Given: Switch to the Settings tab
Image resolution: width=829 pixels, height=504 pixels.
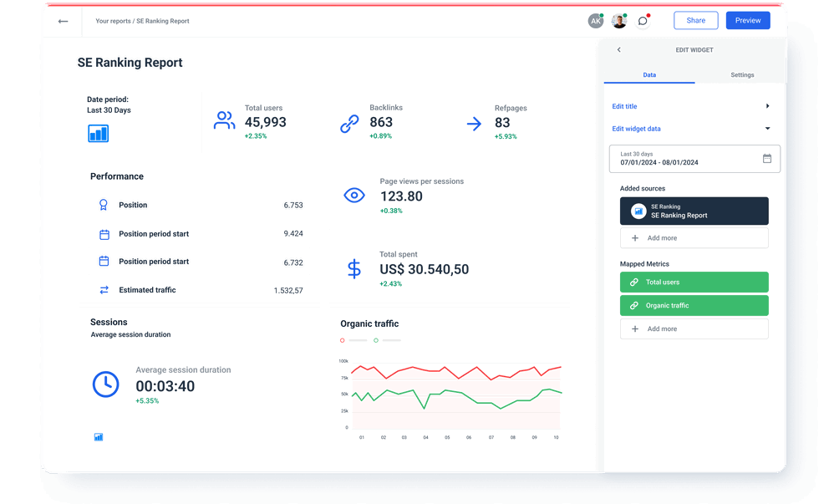Looking at the screenshot, I should pos(742,74).
